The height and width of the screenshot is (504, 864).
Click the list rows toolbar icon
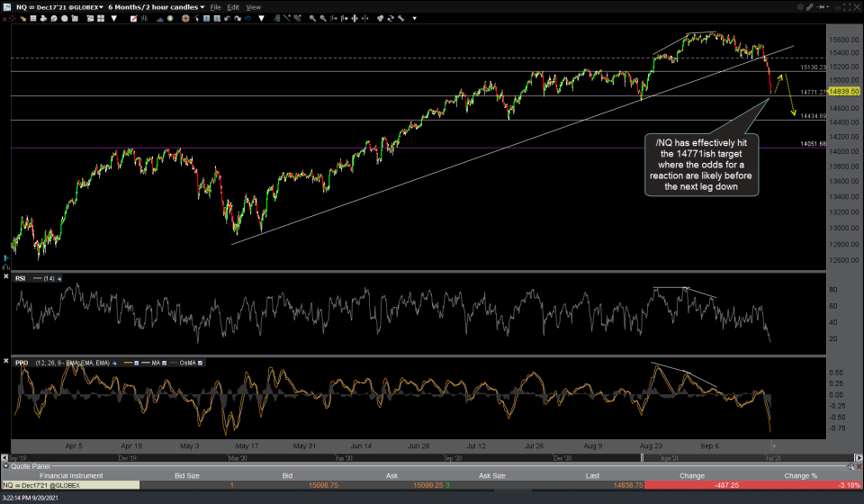click(33, 18)
